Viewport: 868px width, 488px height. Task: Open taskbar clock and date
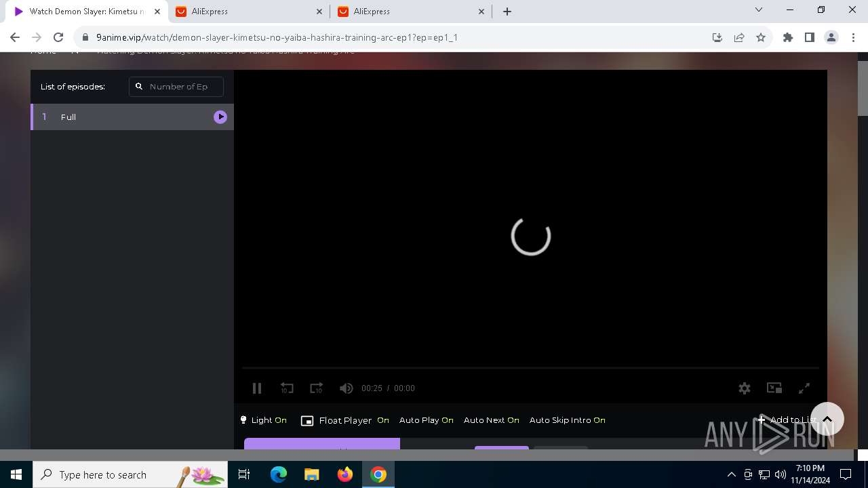(x=810, y=474)
